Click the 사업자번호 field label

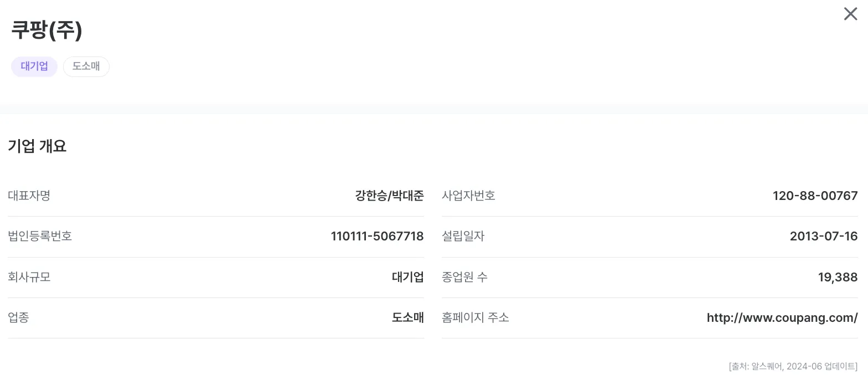(x=468, y=196)
